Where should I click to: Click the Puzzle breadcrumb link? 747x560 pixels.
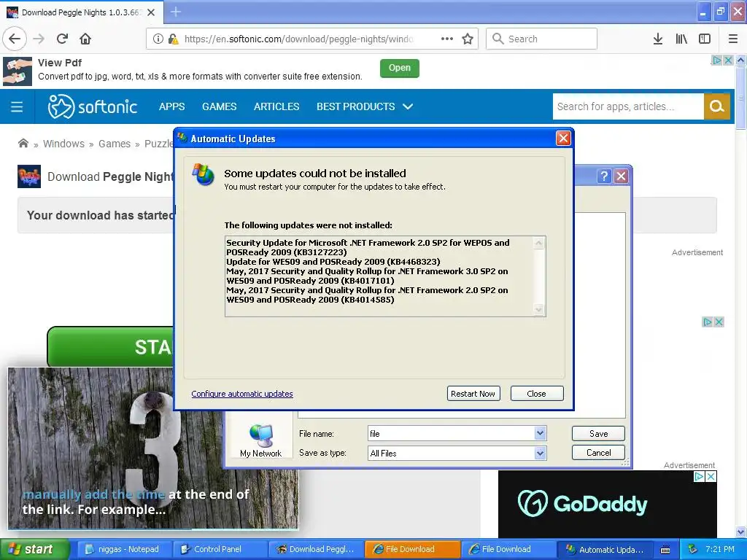pos(158,144)
